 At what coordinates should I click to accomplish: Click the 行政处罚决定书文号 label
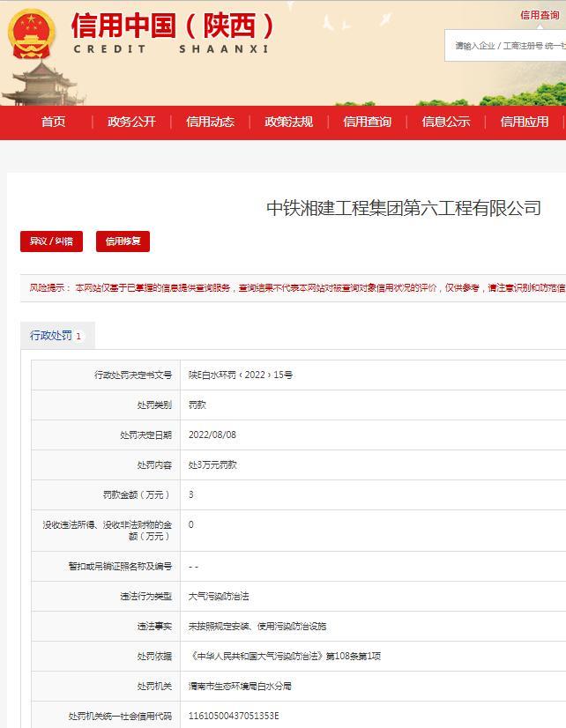pos(133,375)
